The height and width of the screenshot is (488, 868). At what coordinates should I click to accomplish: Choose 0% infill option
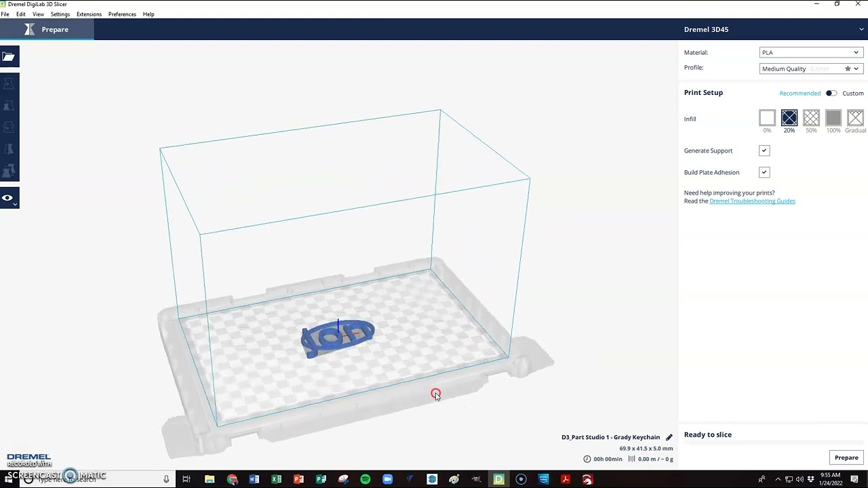tap(767, 118)
